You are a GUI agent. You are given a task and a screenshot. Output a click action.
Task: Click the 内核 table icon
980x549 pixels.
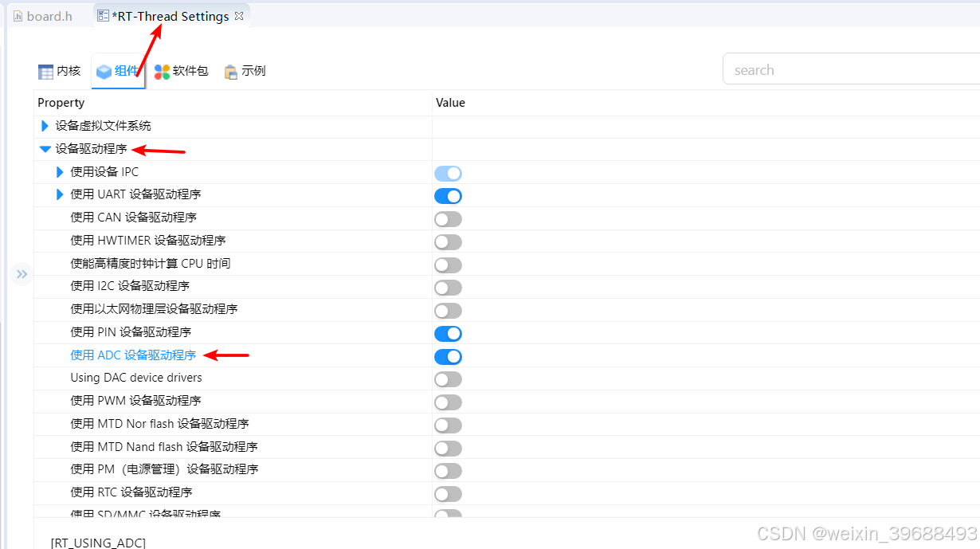45,72
